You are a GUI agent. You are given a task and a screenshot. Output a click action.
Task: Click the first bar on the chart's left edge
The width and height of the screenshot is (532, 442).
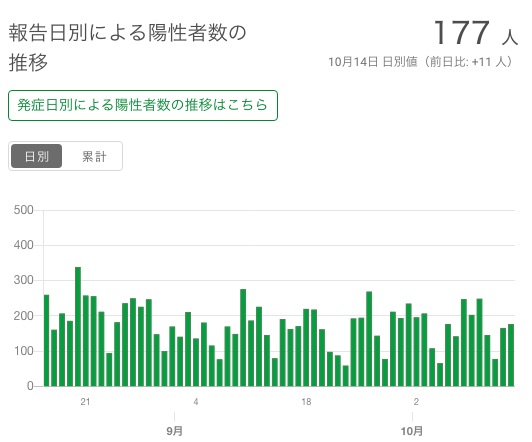46,341
